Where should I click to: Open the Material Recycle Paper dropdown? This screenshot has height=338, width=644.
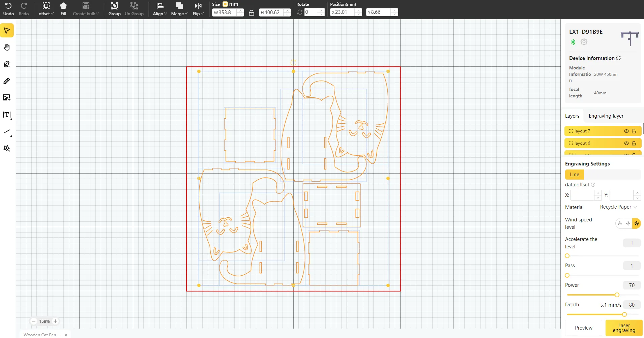click(x=618, y=207)
